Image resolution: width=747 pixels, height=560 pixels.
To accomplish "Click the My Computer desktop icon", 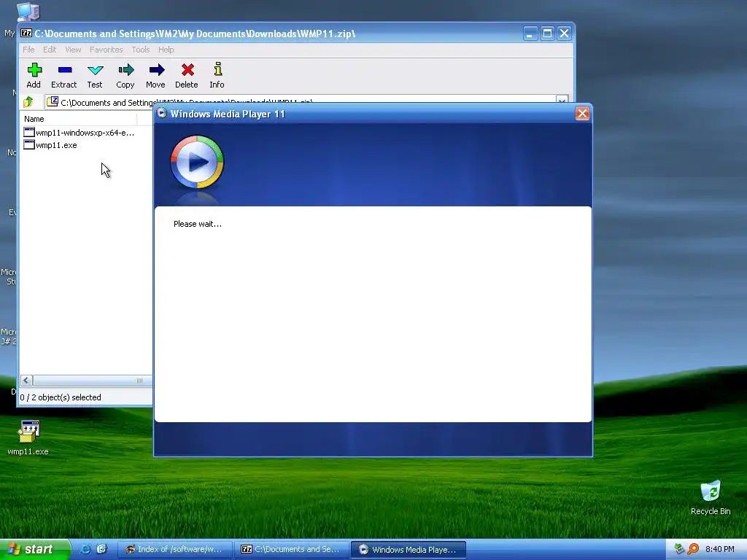I will point(28,12).
